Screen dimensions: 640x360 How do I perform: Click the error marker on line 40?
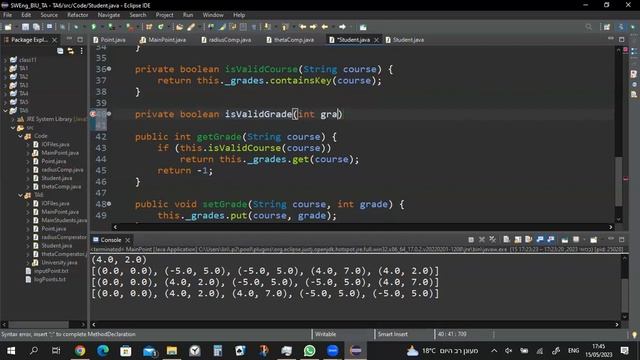(93, 114)
